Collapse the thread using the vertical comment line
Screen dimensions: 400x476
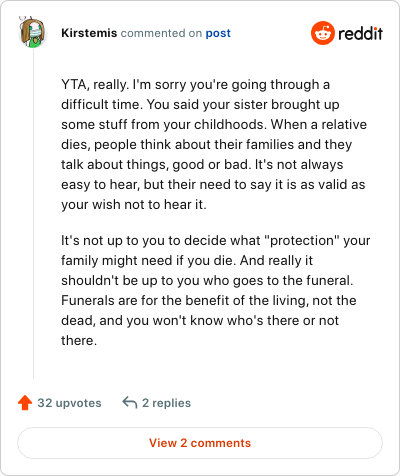click(33, 213)
